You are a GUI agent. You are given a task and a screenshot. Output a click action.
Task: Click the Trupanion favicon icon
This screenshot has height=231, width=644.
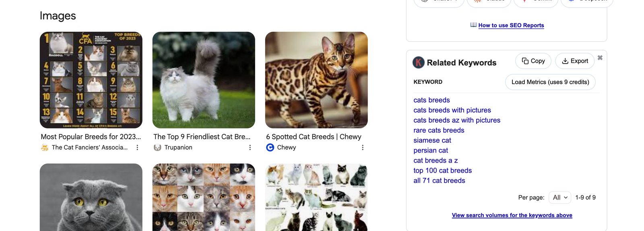[x=157, y=148]
